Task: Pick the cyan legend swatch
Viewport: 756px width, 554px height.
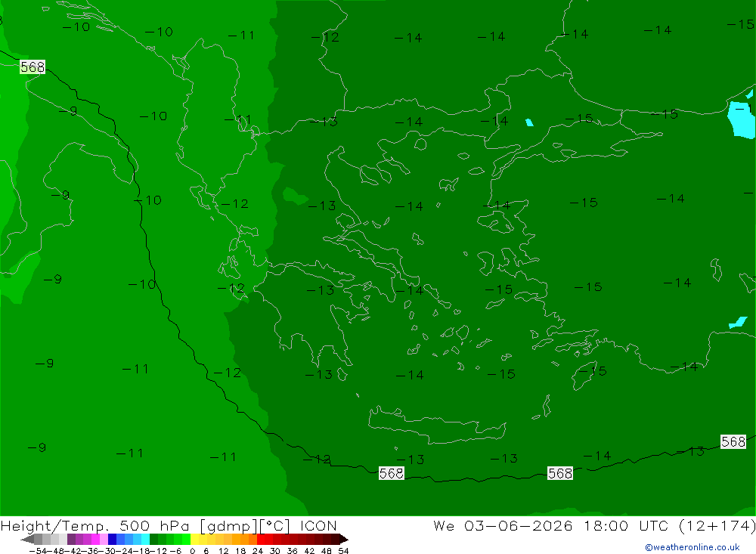Action: tap(145, 539)
